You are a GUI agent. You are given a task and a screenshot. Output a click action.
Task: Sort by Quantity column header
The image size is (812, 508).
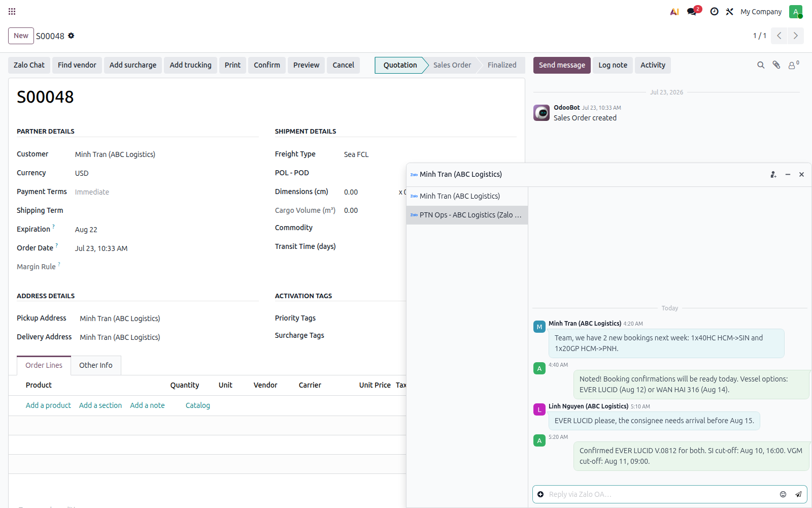[185, 385]
